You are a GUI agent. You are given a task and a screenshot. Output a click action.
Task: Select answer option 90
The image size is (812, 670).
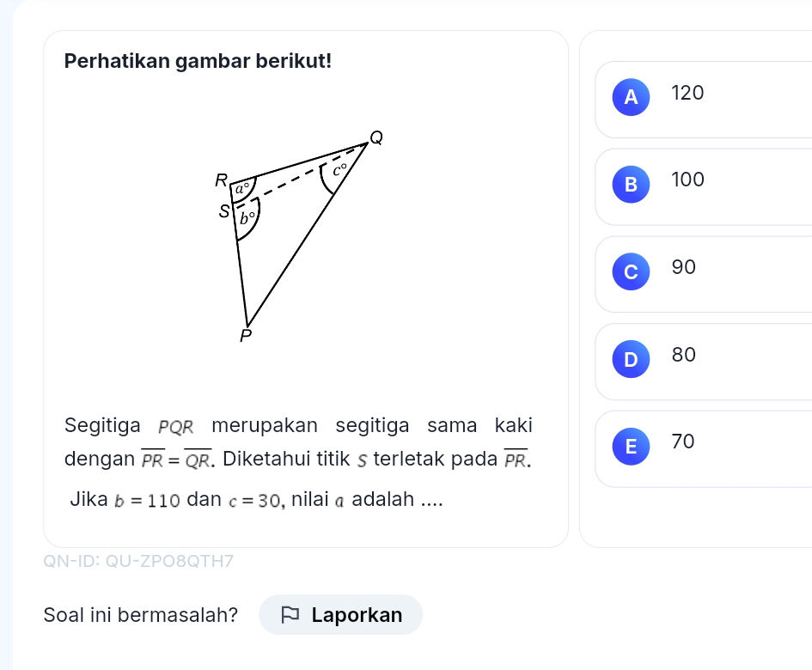tap(684, 267)
